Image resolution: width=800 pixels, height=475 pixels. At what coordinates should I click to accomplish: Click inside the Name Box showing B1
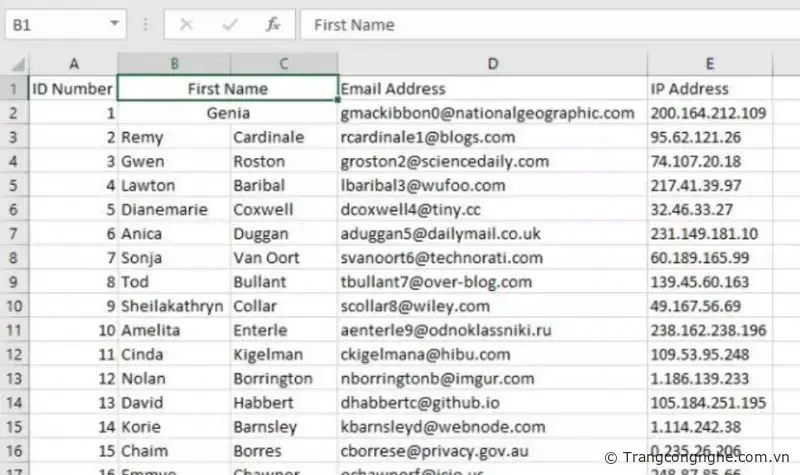[55, 24]
